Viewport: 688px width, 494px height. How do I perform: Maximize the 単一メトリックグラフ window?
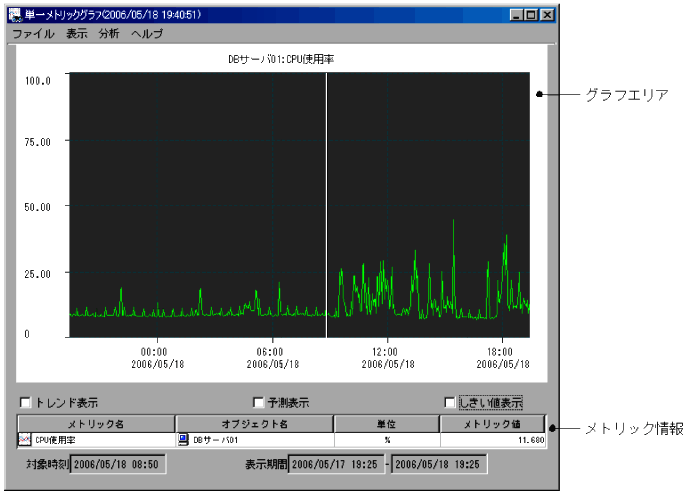tap(531, 15)
